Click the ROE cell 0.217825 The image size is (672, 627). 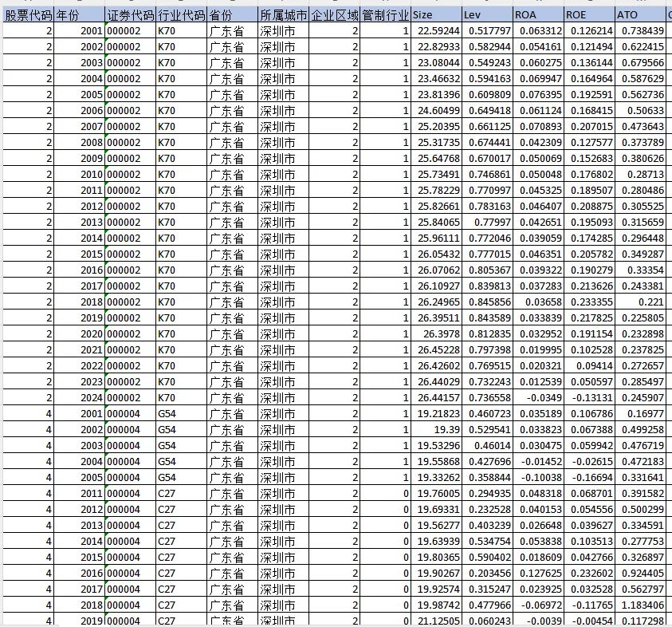589,317
